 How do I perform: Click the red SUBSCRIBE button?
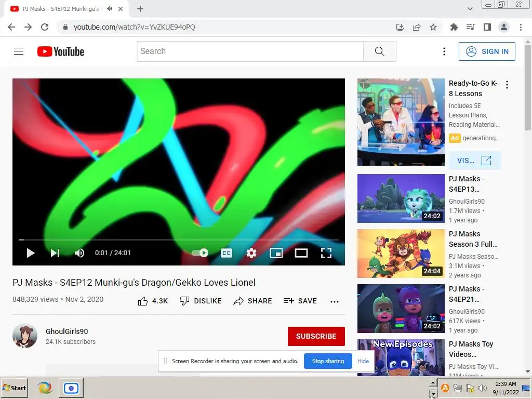pos(316,336)
